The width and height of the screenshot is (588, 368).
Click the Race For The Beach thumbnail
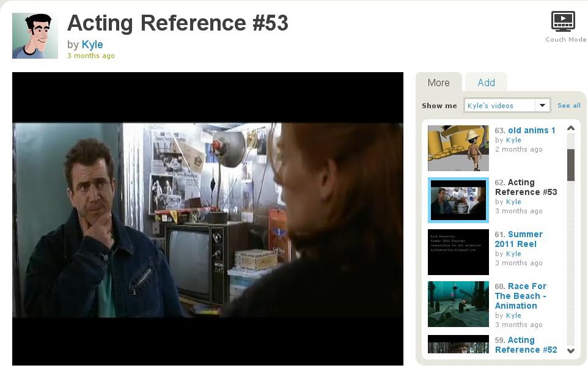point(458,304)
